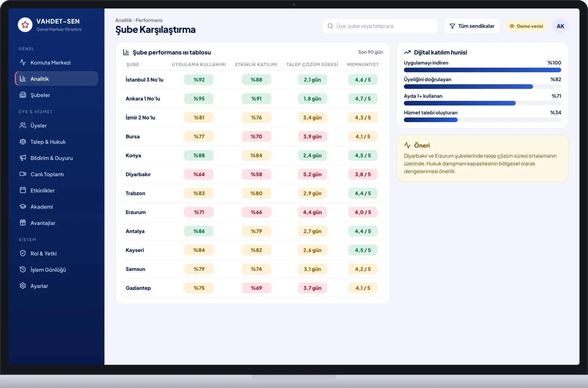
Task: Open the Akademi menu item
Action: (x=57, y=206)
